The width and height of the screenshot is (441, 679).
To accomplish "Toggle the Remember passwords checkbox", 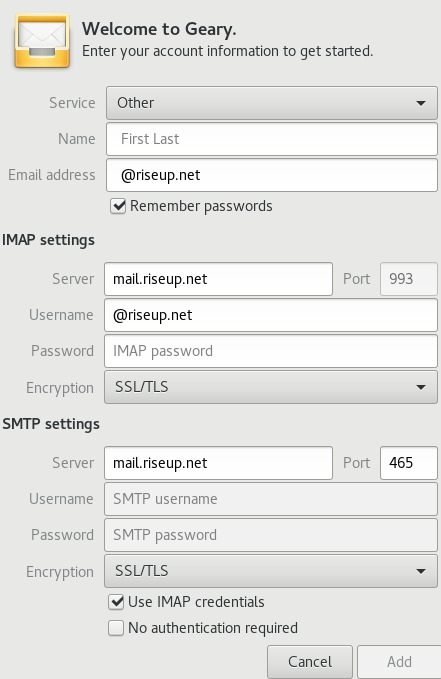I will 118,206.
